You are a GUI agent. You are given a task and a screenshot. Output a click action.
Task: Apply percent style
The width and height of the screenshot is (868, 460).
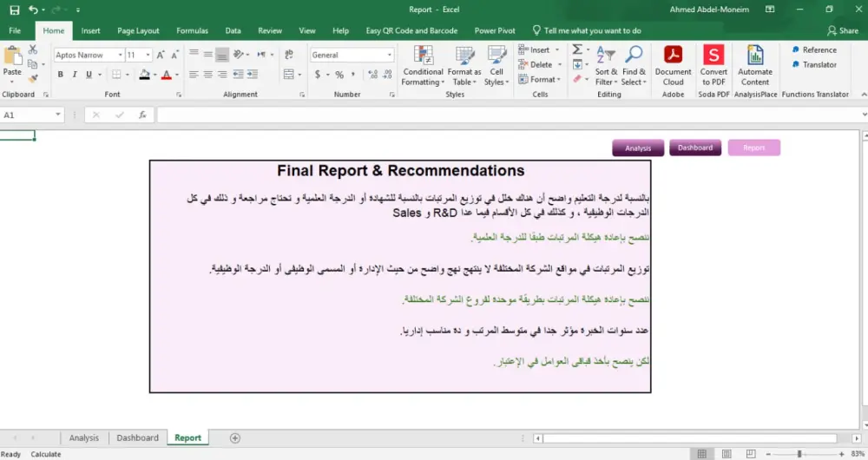click(x=339, y=74)
